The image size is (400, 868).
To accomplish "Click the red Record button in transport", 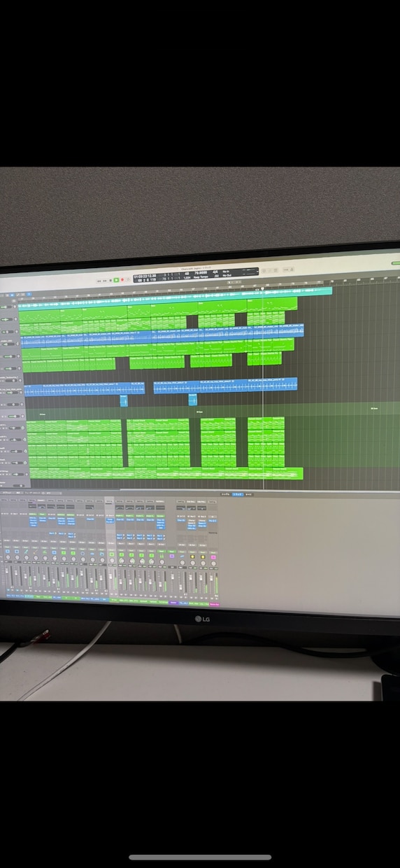I will tap(122, 280).
